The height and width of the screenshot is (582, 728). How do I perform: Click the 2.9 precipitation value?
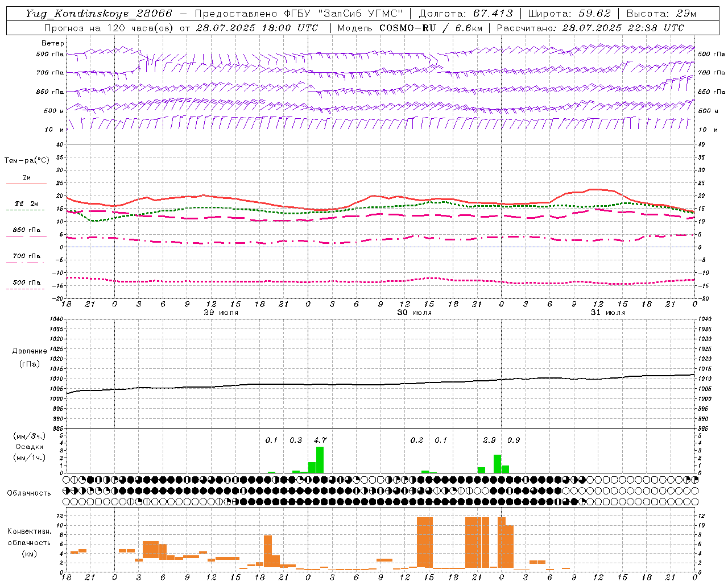click(489, 440)
